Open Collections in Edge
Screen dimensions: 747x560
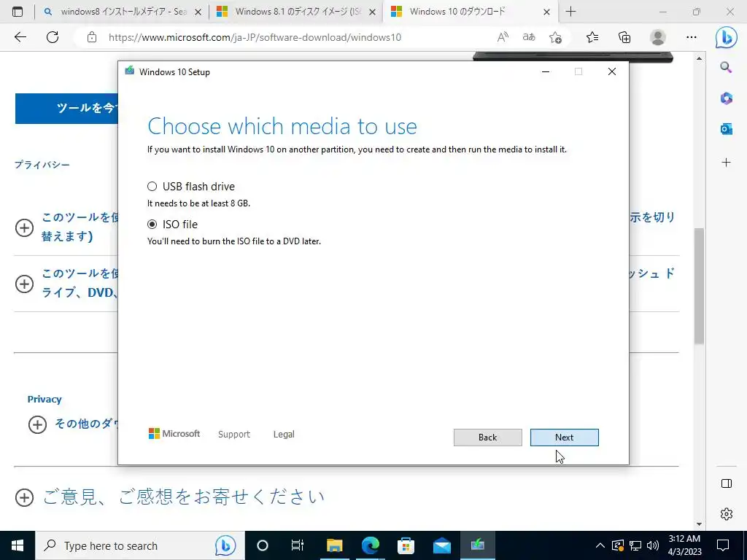pyautogui.click(x=624, y=37)
